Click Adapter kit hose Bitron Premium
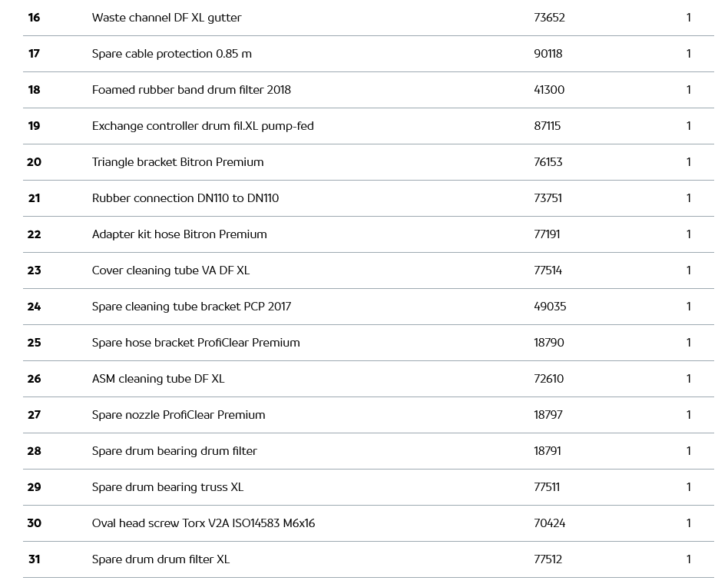 coord(179,234)
